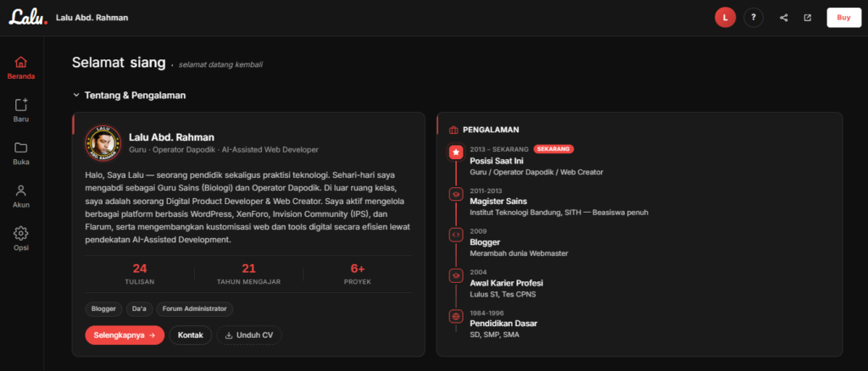Collapse the Tentang & Pengalaman section
This screenshot has width=868, height=371.
tap(76, 95)
